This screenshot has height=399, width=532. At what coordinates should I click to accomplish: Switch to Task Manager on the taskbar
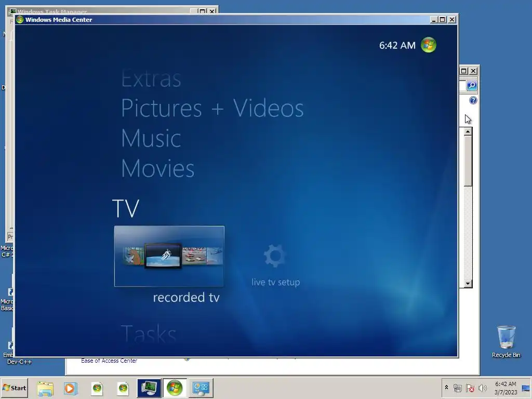pyautogui.click(x=149, y=388)
